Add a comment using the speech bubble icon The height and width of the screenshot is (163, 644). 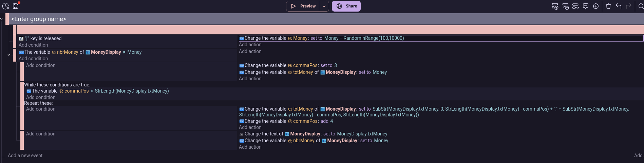click(x=586, y=6)
